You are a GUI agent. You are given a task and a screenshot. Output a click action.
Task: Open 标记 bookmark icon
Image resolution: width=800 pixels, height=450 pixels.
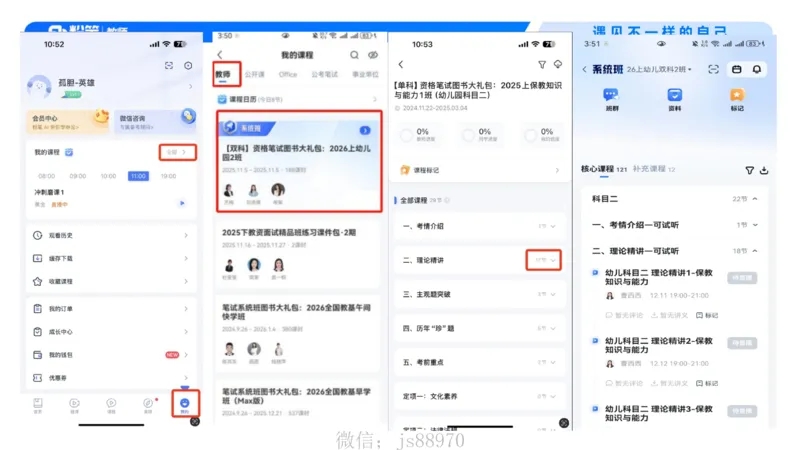click(x=737, y=99)
